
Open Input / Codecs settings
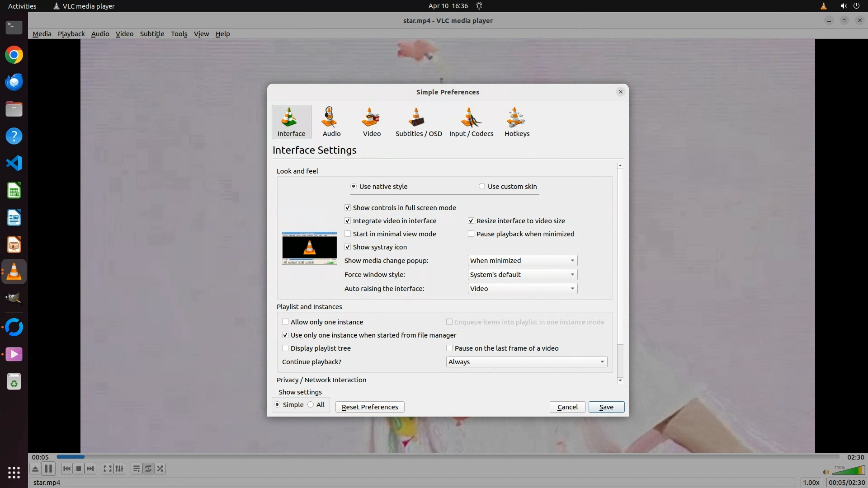tap(471, 122)
